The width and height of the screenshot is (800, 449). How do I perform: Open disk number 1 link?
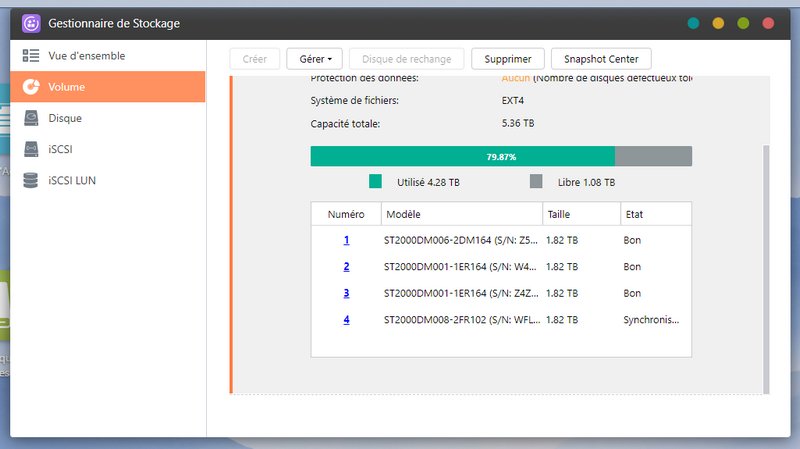[x=346, y=240]
